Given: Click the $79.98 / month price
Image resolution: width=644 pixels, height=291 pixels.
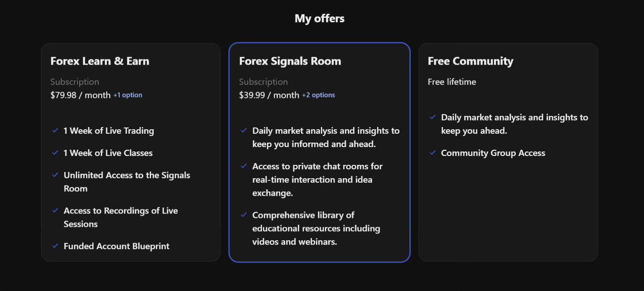Looking at the screenshot, I should (x=80, y=95).
